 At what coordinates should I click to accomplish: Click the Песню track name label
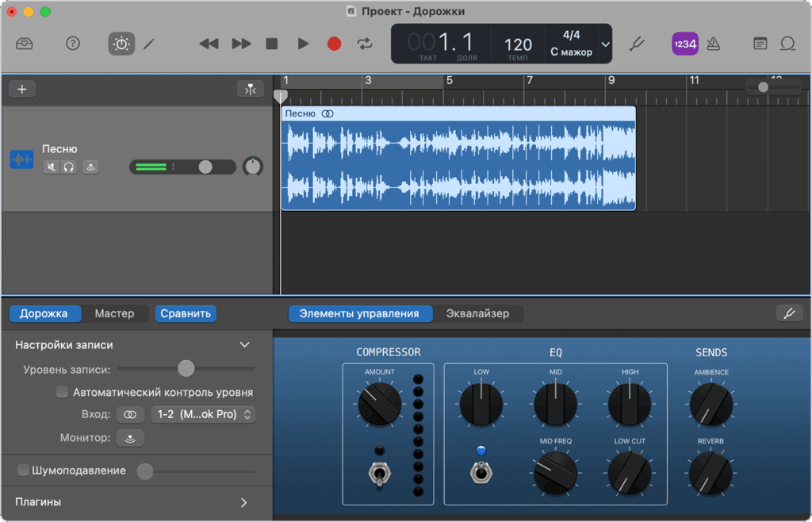tap(59, 149)
